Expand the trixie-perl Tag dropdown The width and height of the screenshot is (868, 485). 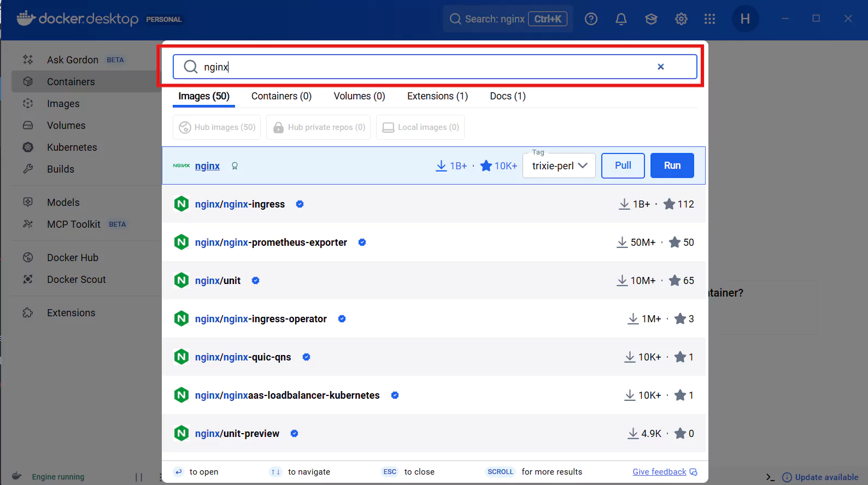point(559,166)
